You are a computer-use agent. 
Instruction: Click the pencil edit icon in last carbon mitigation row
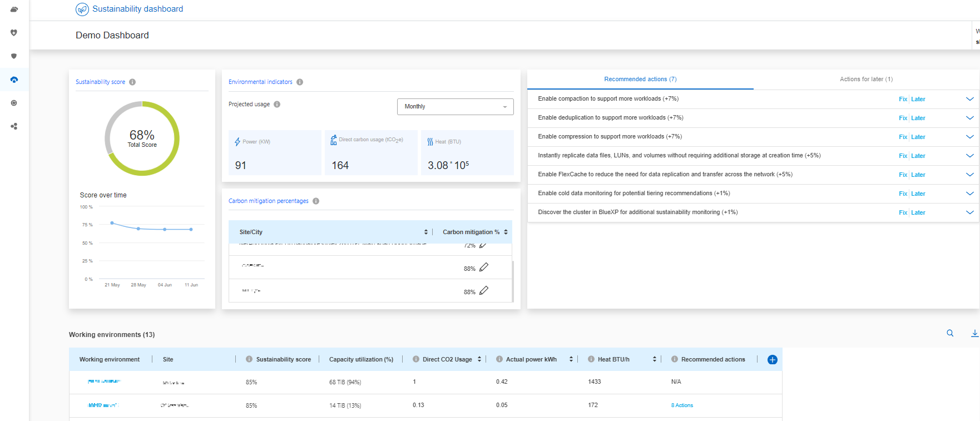(x=484, y=290)
